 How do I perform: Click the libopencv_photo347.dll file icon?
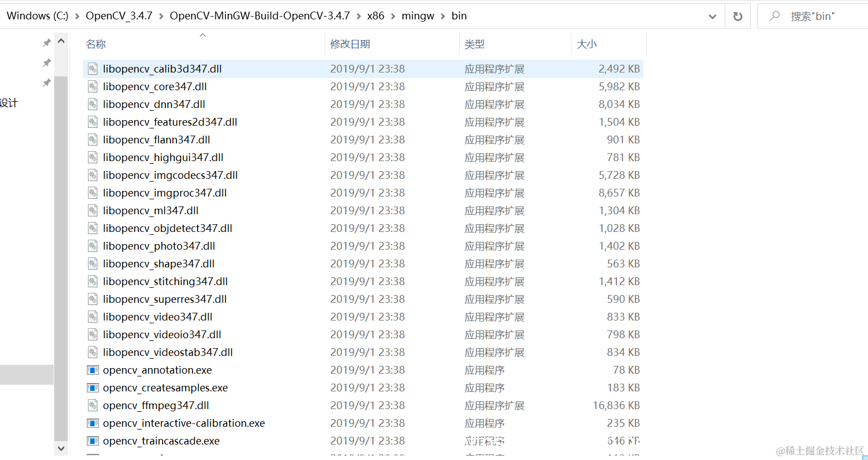[93, 246]
